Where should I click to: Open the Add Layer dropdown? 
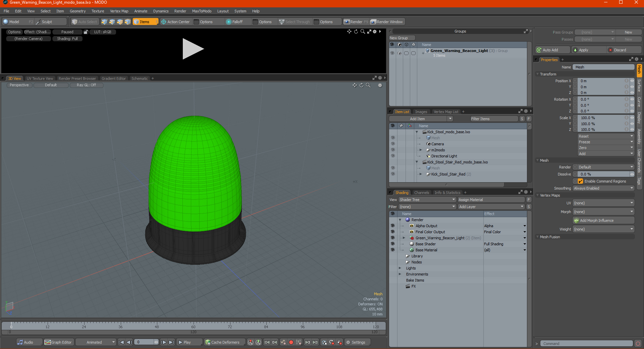tap(491, 207)
